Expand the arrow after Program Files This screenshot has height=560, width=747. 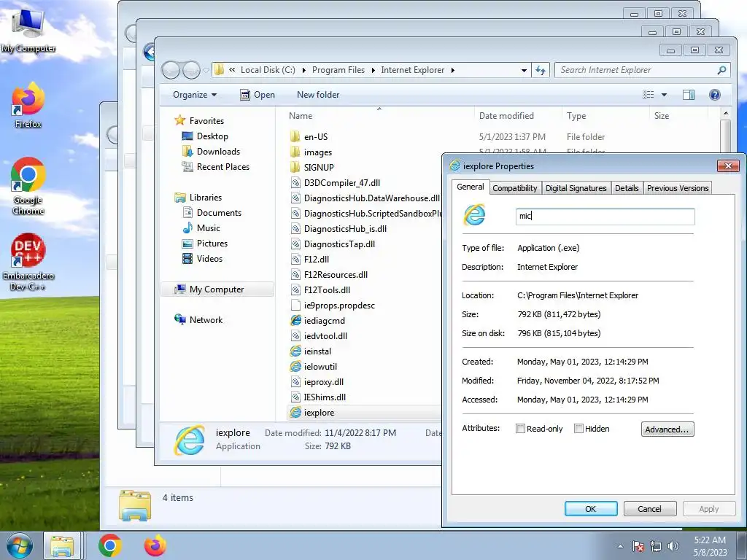(x=373, y=71)
